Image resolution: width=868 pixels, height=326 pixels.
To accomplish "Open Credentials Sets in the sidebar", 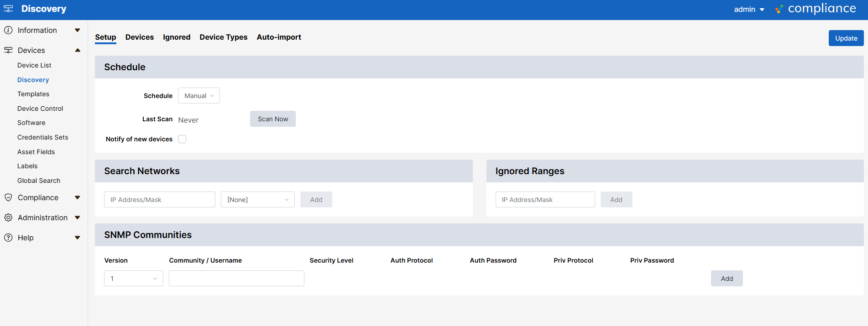I will point(43,137).
